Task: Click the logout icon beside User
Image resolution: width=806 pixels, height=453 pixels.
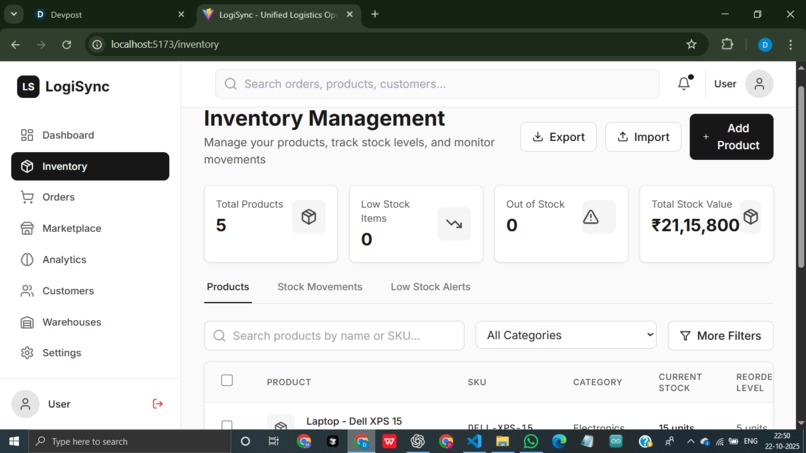Action: [157, 404]
